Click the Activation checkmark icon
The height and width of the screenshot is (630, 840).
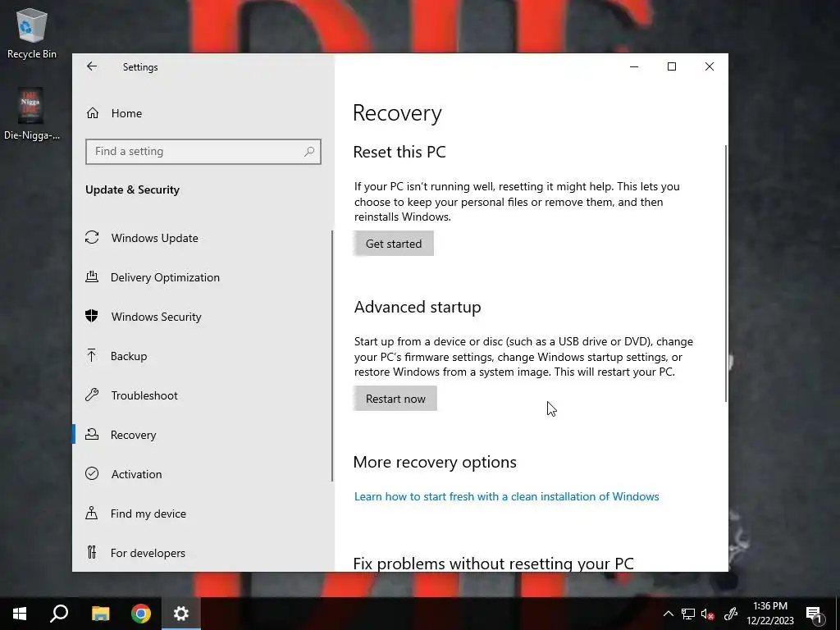[x=92, y=473]
